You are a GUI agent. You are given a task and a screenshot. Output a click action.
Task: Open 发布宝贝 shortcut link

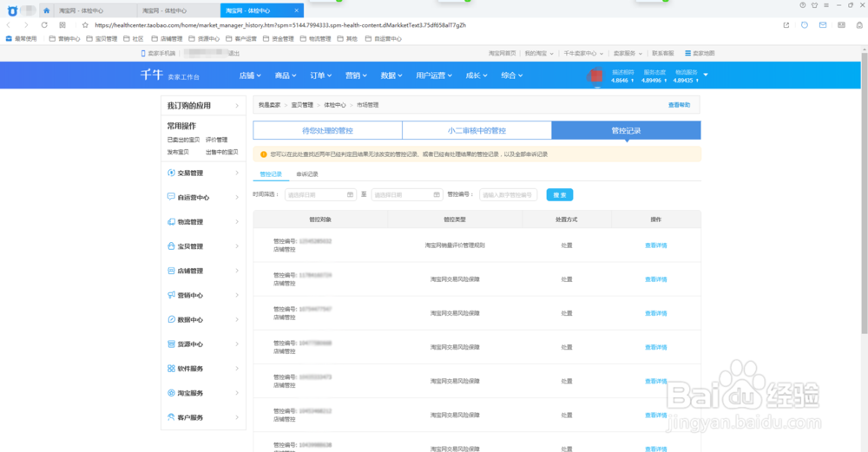click(x=178, y=152)
